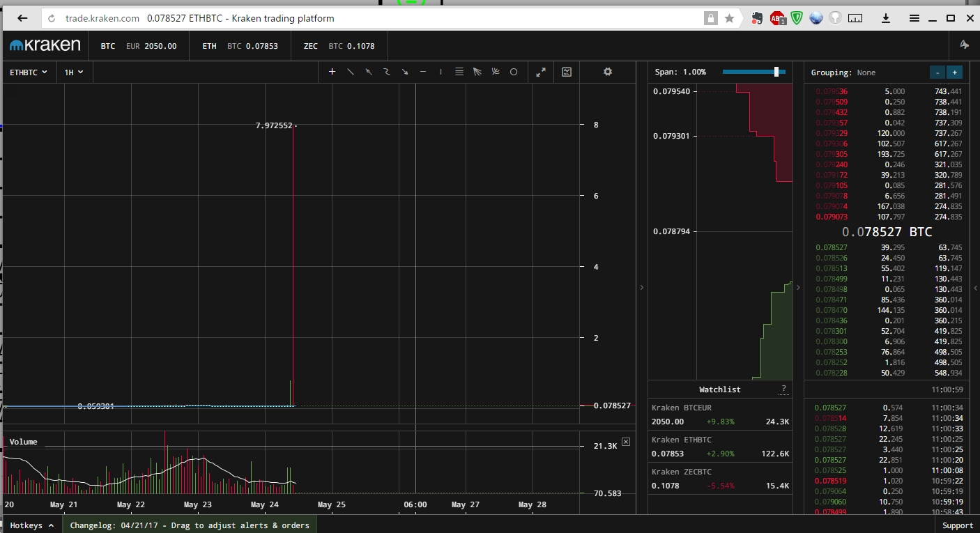Click the Volume indicator label

pos(23,442)
